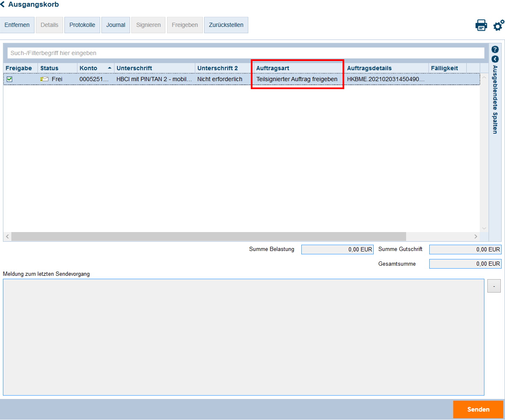Click the orange Senden button
This screenshot has width=505, height=420.
(478, 409)
